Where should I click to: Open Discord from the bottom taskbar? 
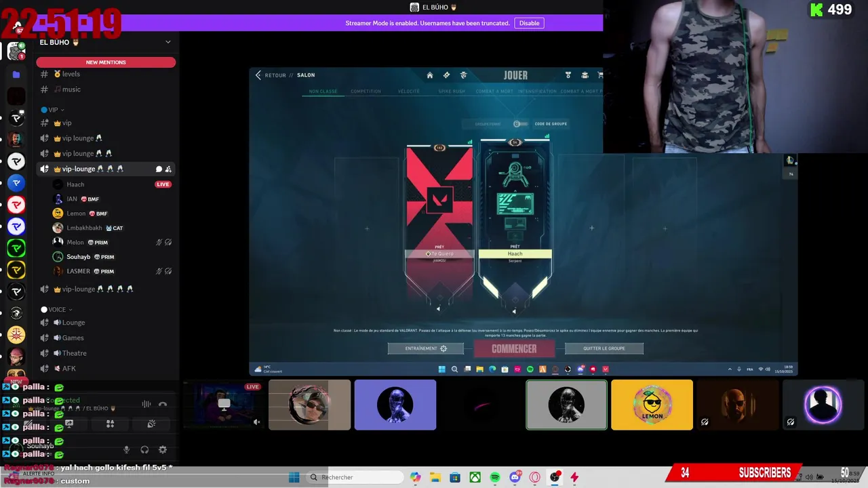click(515, 477)
